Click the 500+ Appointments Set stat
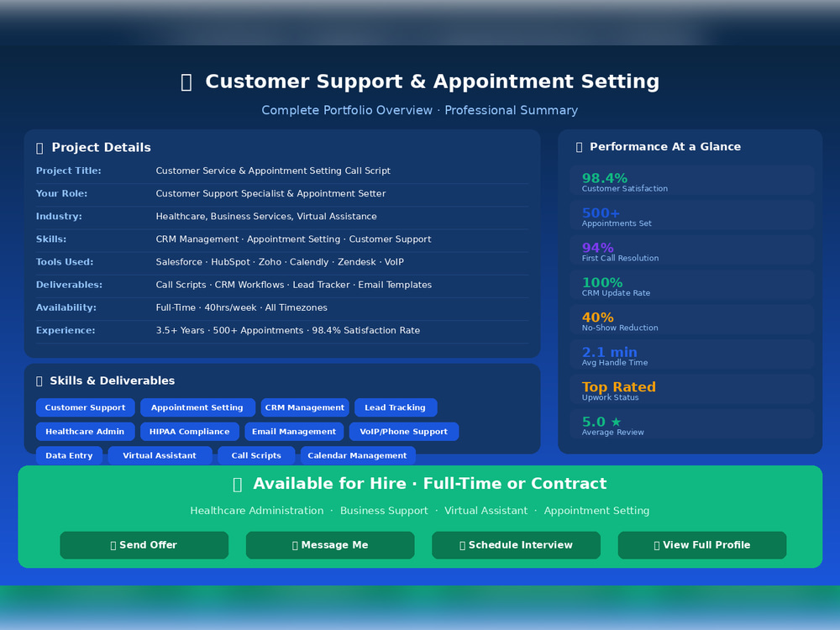The height and width of the screenshot is (630, 840). pos(691,216)
